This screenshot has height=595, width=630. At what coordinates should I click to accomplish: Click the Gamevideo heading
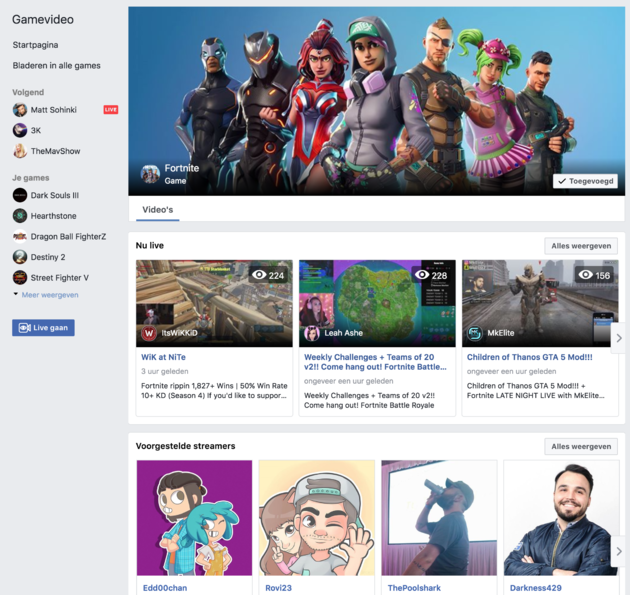(43, 19)
